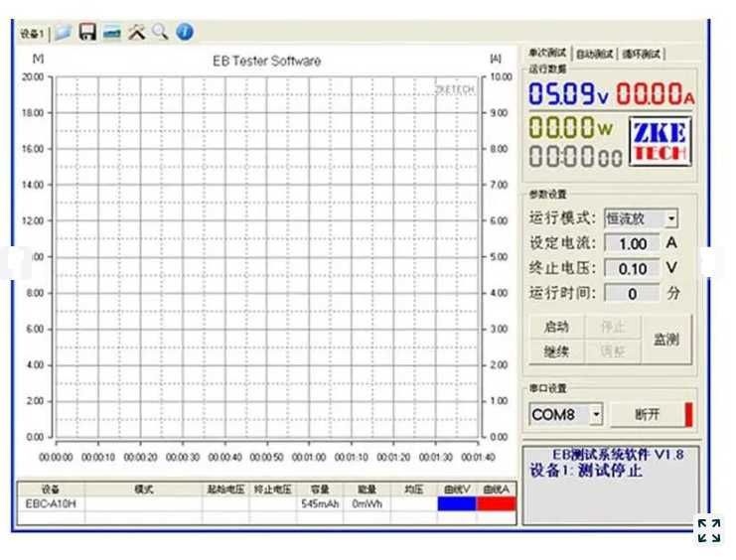Image resolution: width=736 pixels, height=560 pixels.
Task: Click the red 00.00 A current readout
Action: (x=655, y=93)
